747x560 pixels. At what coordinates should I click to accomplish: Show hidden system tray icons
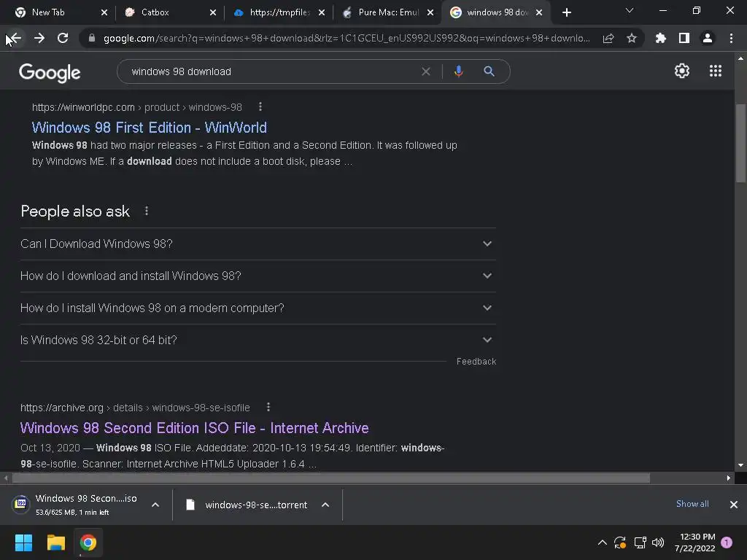point(602,542)
